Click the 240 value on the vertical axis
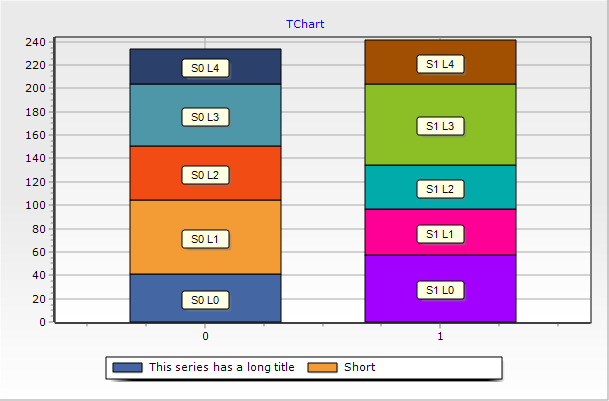This screenshot has width=609, height=401. point(36,42)
